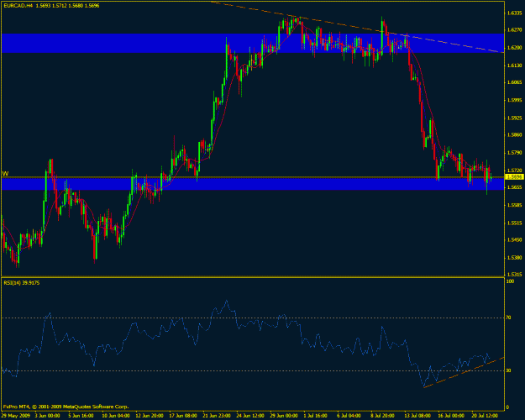Image resolution: width=525 pixels, height=420 pixels.
Task: Click the 1.5790 price axis label
Action: (x=515, y=153)
